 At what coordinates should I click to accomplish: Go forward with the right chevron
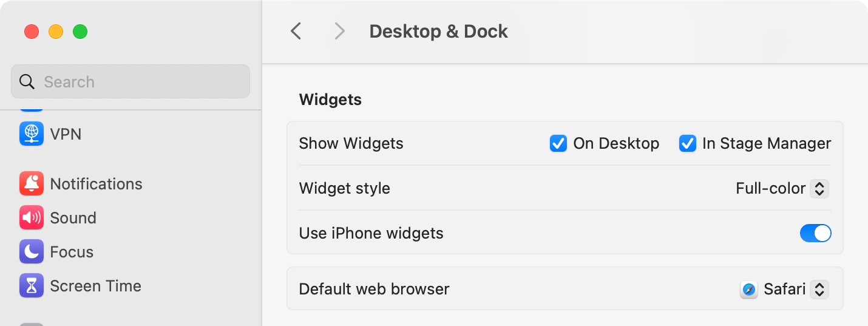tap(340, 31)
